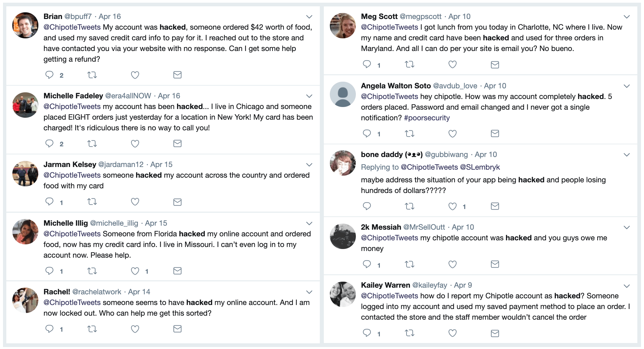Retweet 2k Messiah's tweet
The width and height of the screenshot is (644, 349).
(x=410, y=264)
